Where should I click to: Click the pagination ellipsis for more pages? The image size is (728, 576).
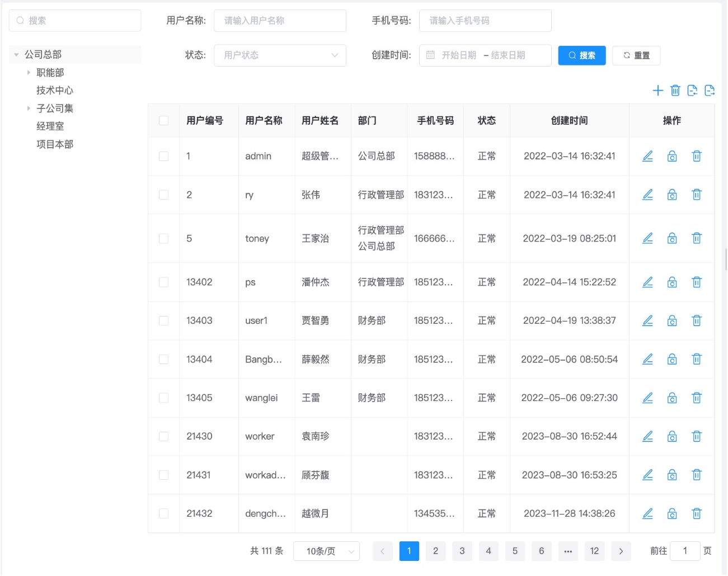point(568,551)
